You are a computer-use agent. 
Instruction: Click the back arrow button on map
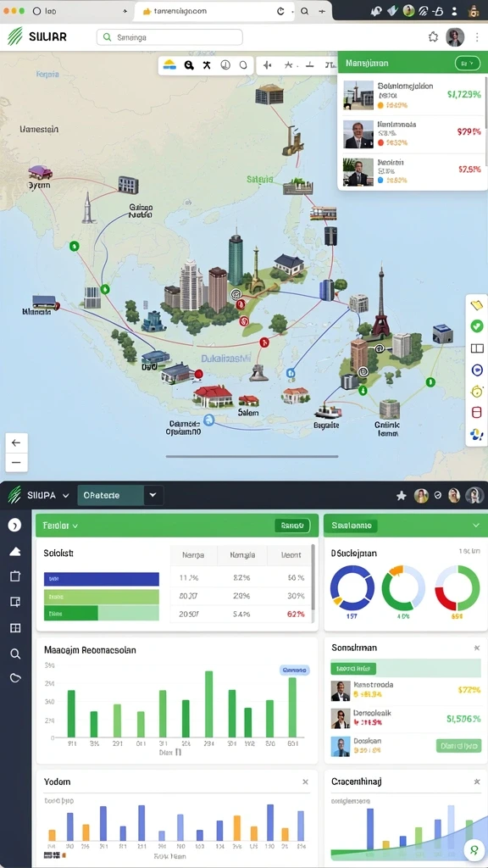point(16,442)
